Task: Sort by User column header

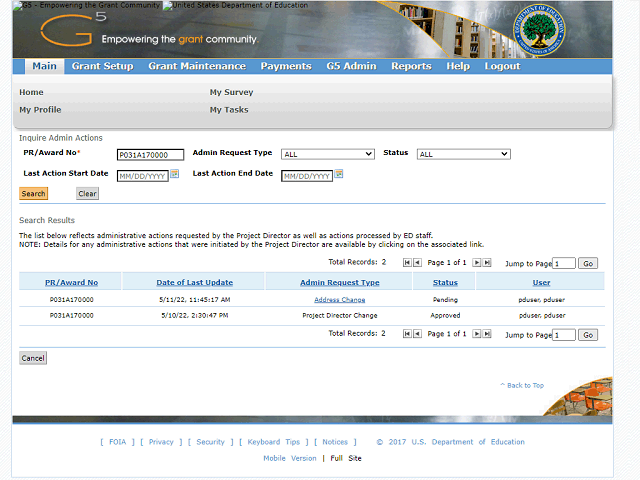Action: [x=541, y=282]
